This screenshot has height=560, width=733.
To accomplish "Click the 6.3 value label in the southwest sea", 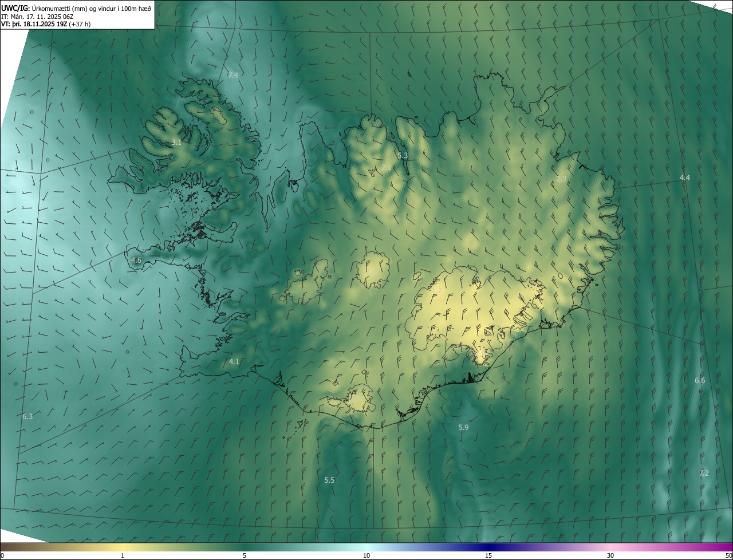I will pyautogui.click(x=27, y=416).
